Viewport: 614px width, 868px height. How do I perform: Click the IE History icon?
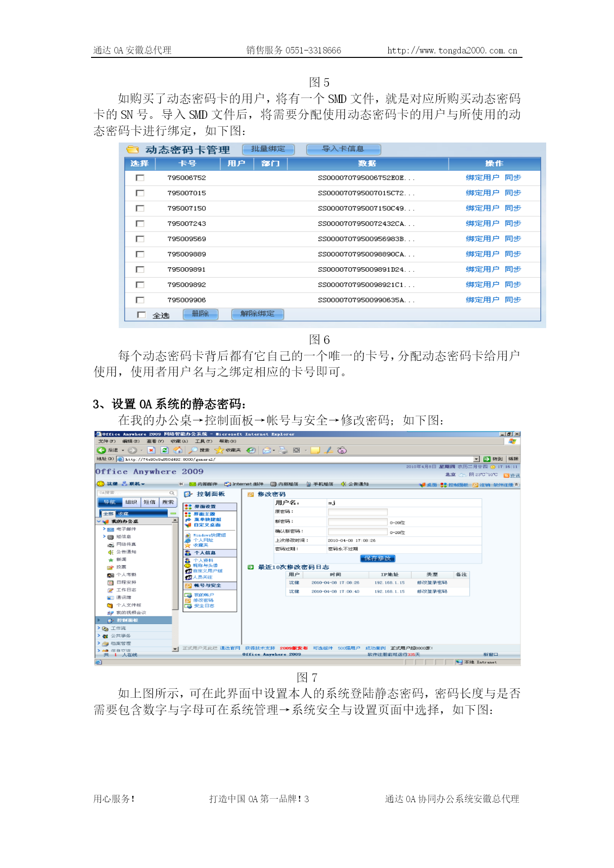tap(251, 450)
